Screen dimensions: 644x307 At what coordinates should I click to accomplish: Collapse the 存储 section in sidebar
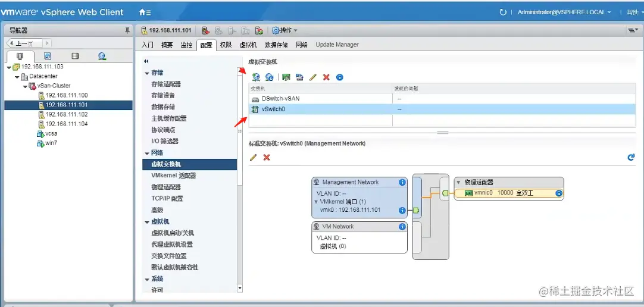click(x=146, y=73)
